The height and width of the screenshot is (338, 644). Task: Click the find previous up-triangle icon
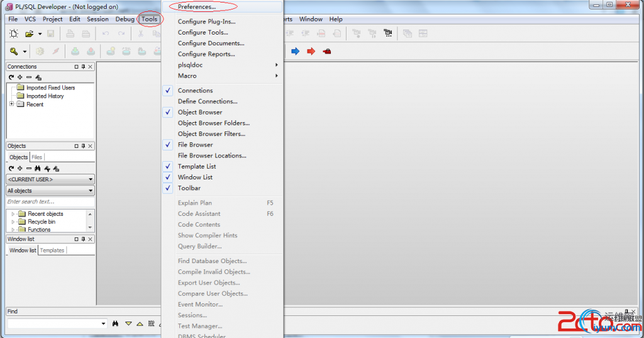140,324
